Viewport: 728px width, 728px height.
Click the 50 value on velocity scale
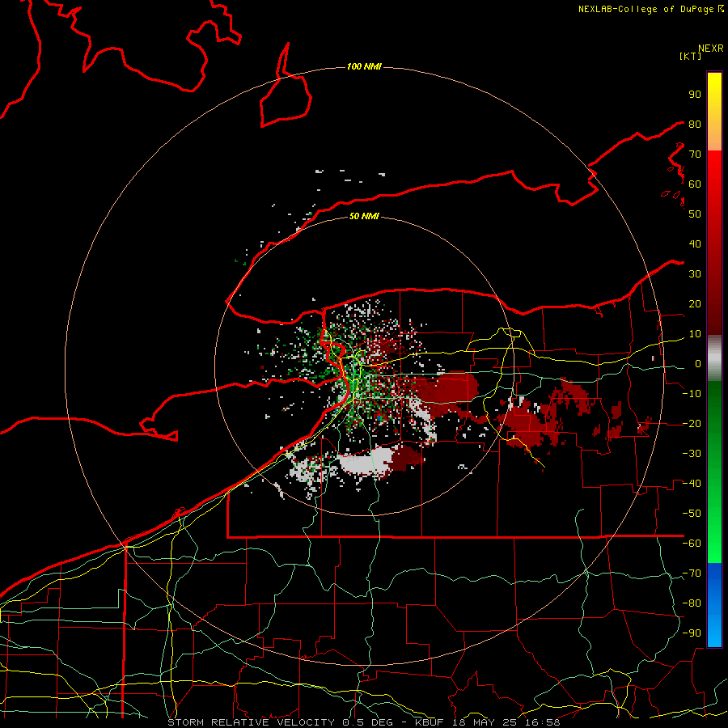[695, 214]
